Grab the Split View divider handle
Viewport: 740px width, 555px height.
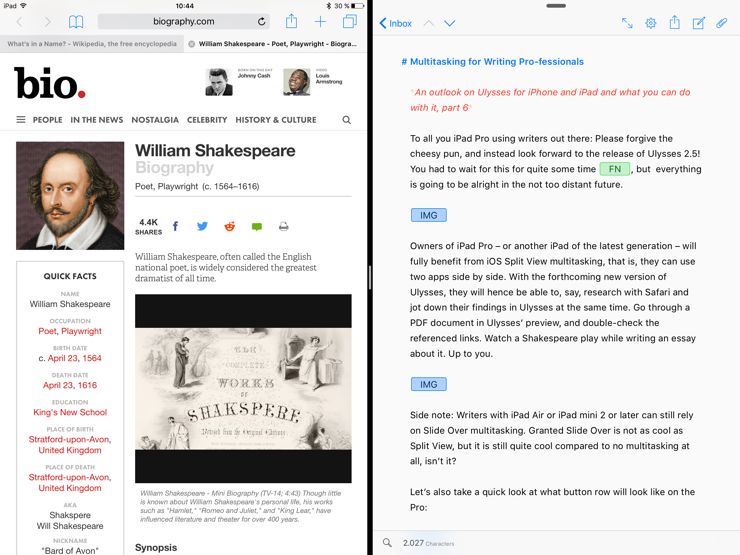[370, 278]
